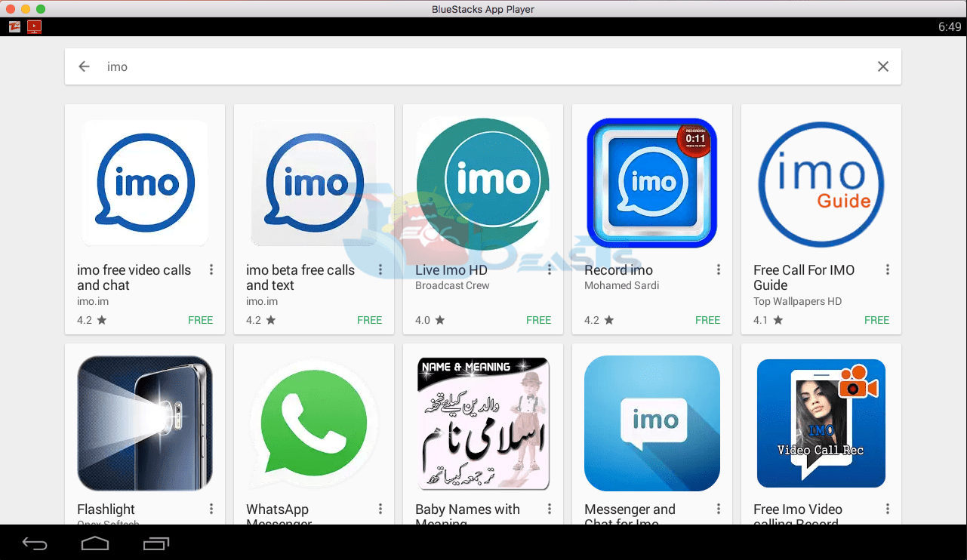
Task: Open the Android recent apps button
Action: tap(156, 543)
